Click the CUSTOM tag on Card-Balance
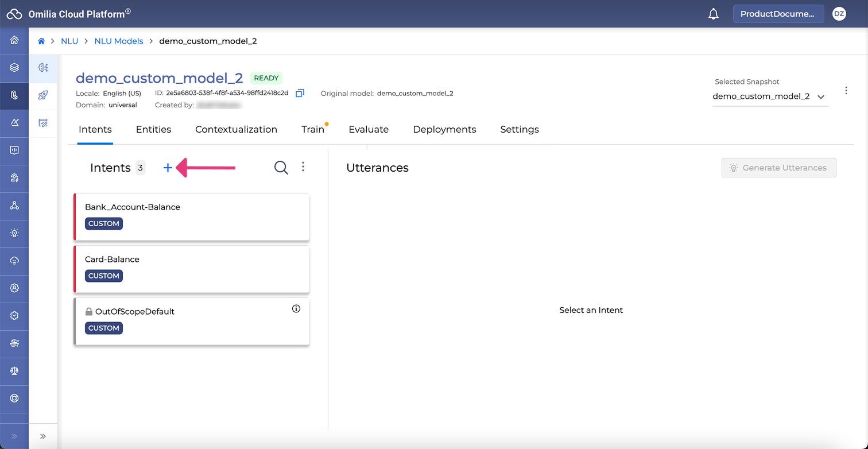 pos(104,276)
